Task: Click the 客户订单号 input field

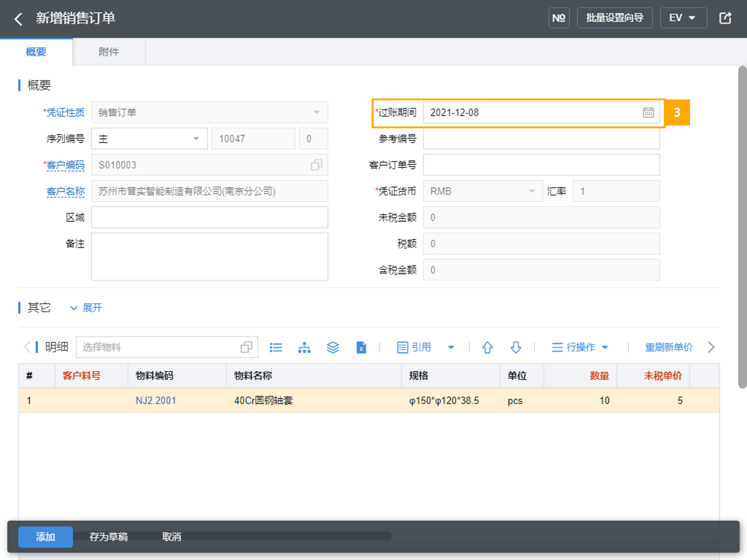Action: tap(542, 165)
